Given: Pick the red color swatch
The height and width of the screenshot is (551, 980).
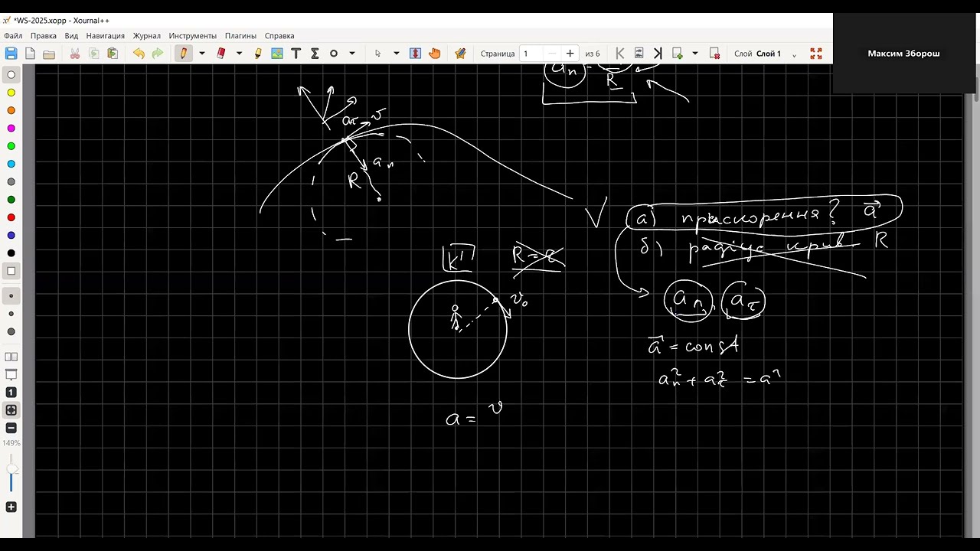Looking at the screenshot, I should tap(11, 217).
